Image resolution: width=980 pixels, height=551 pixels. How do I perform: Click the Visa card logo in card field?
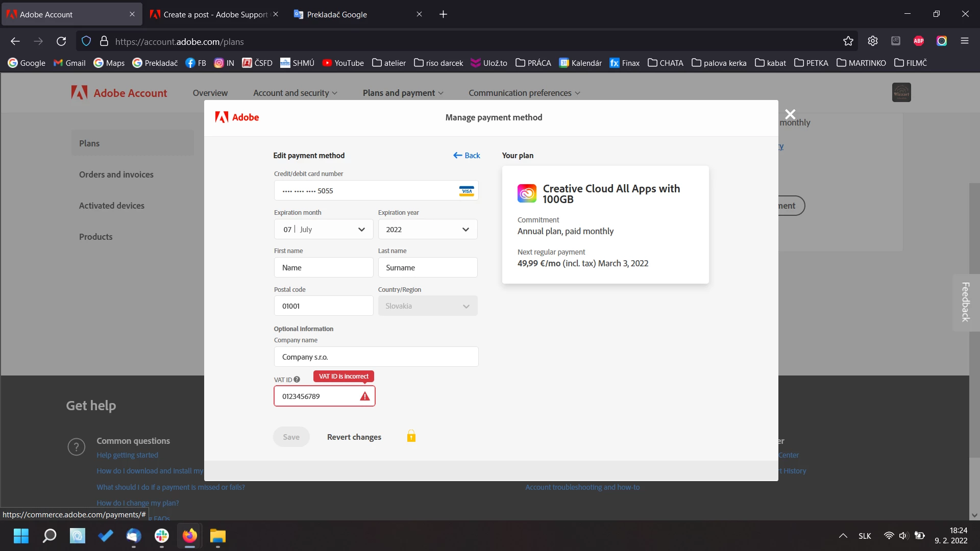[x=466, y=191]
